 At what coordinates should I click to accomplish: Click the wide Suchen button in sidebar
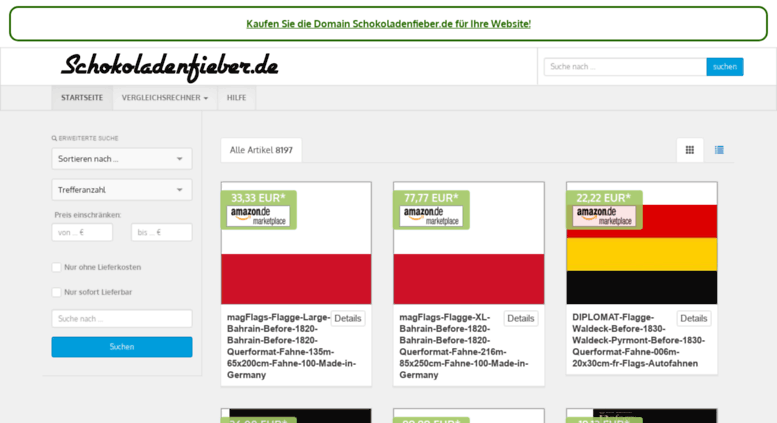(122, 347)
